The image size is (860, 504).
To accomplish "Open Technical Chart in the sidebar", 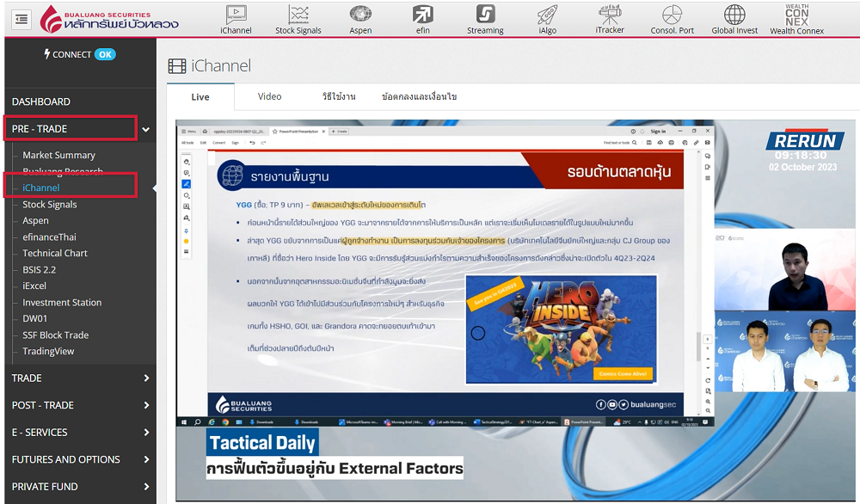I will click(55, 253).
